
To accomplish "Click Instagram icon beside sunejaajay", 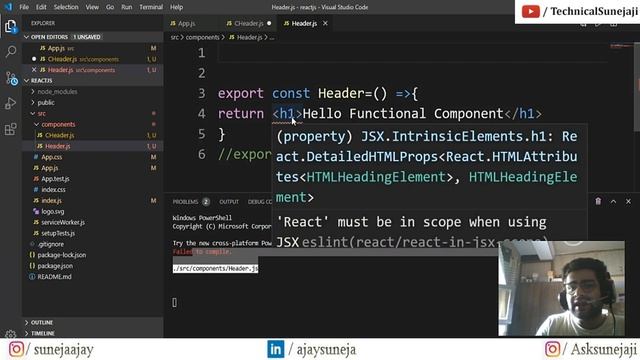I will pyautogui.click(x=16, y=349).
